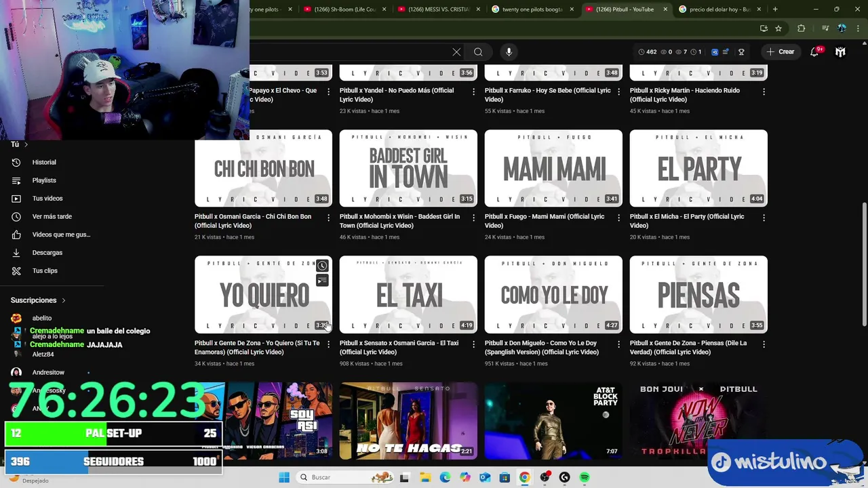The width and height of the screenshot is (868, 488).
Task: Open Playlists in the sidebar
Action: (x=44, y=180)
